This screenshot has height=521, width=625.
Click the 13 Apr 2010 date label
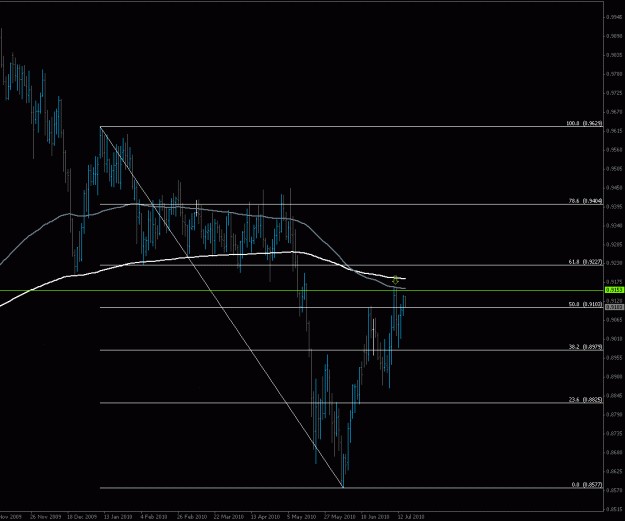click(x=266, y=517)
